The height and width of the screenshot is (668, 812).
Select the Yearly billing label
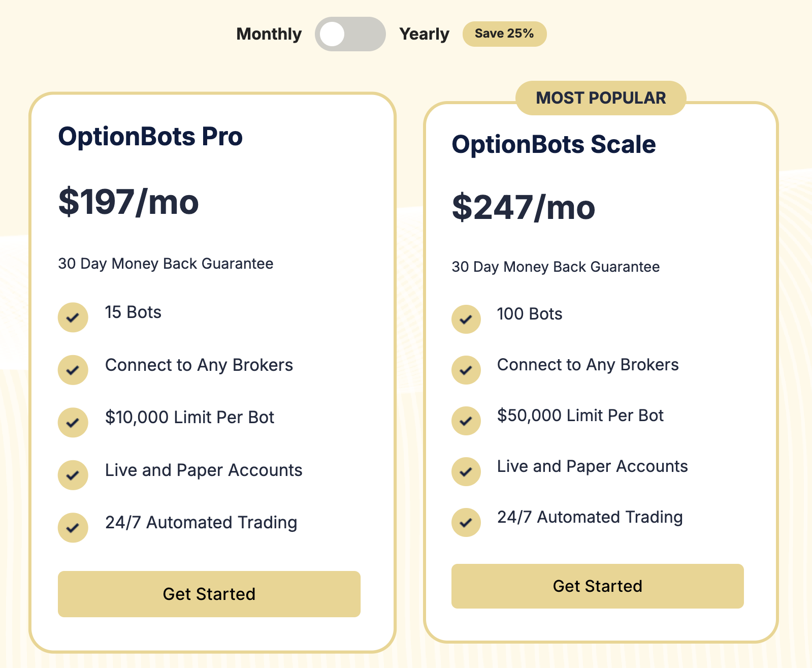[424, 34]
